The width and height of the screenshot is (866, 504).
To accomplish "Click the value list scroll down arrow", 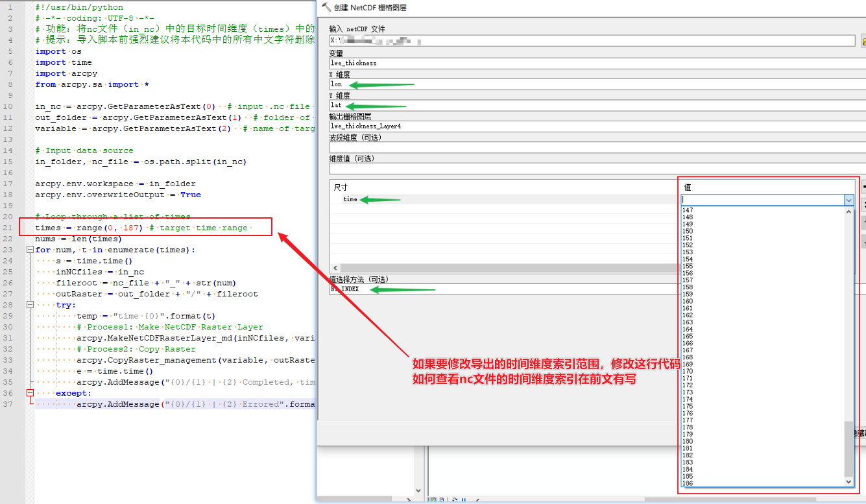I will [x=849, y=482].
